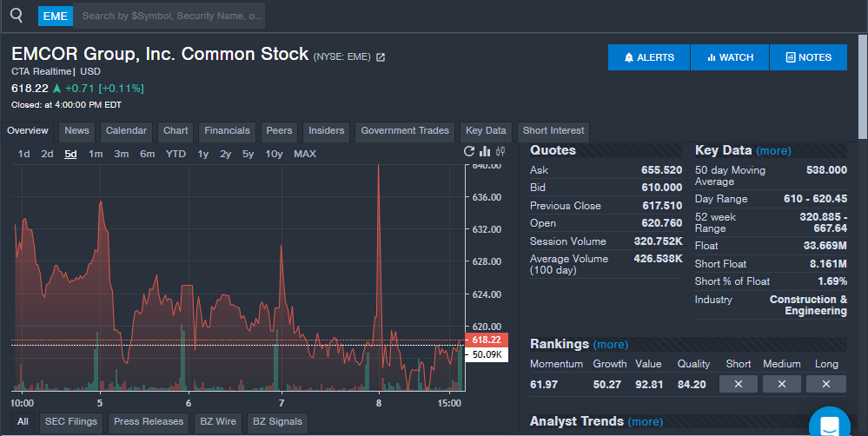Filter news by BZ Signals

(277, 421)
